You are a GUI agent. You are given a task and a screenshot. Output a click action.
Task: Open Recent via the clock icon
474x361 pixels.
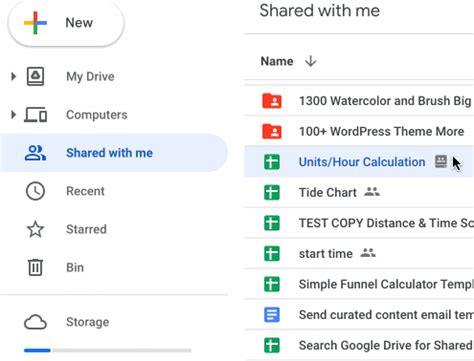pos(35,191)
